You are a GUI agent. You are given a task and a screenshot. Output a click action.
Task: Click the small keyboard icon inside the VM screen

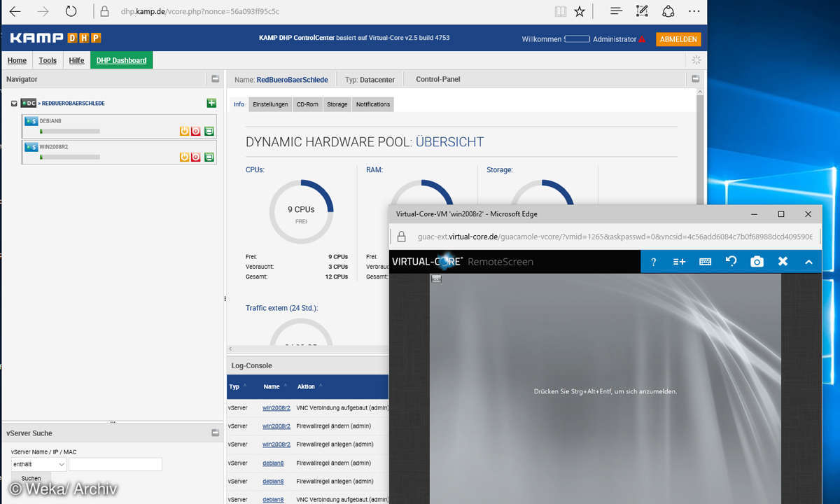click(x=436, y=279)
